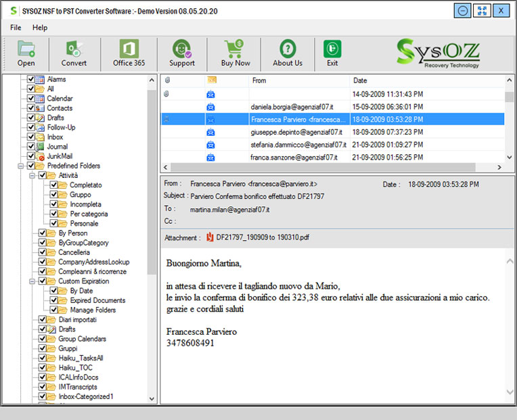
Task: Click the Convert toolbar icon
Action: point(74,49)
